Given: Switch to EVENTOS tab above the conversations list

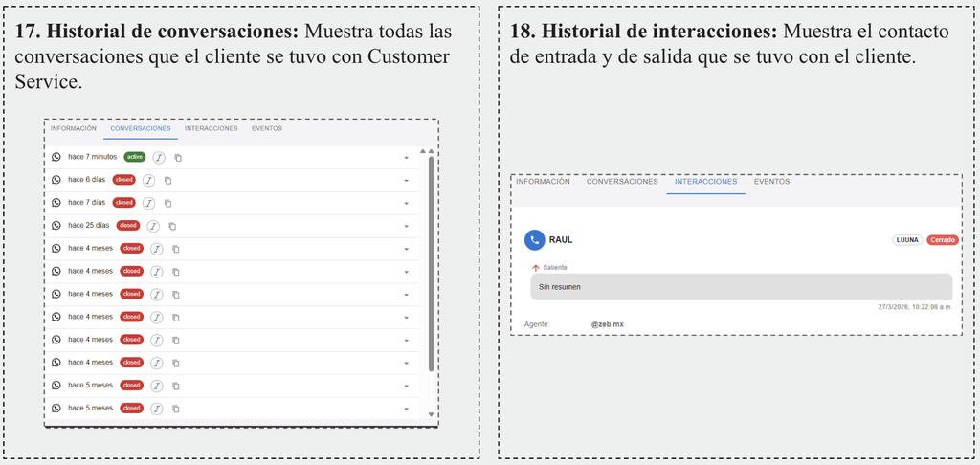Looking at the screenshot, I should 267,128.
